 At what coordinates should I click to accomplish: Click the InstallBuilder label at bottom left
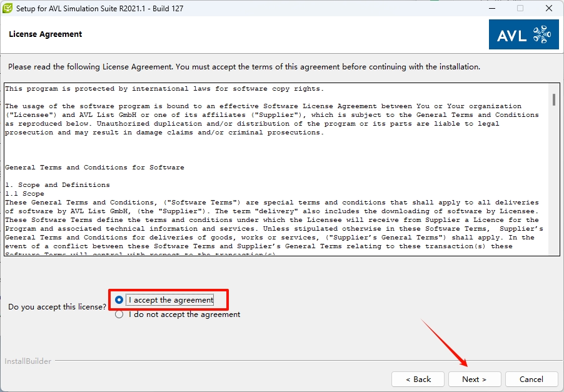[28, 361]
